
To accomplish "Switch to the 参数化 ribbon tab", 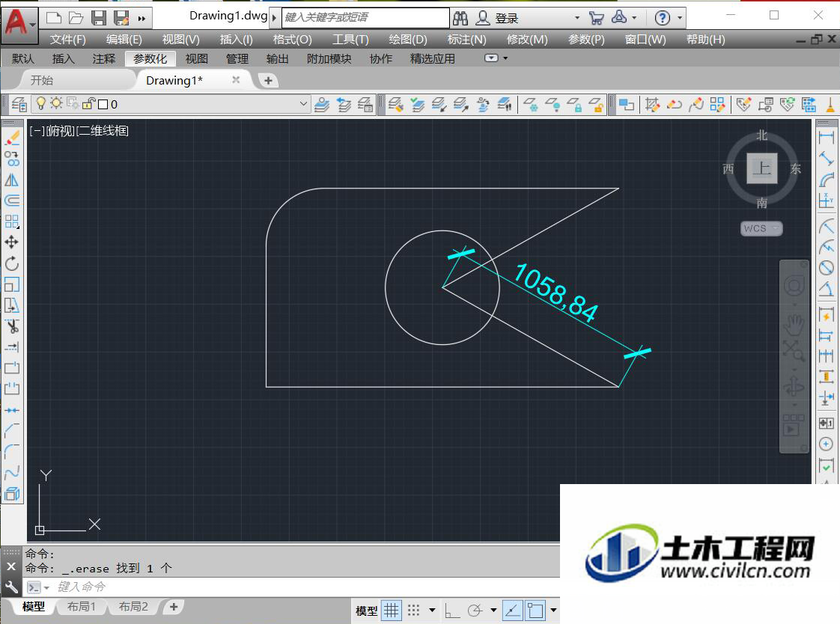I will tap(150, 59).
